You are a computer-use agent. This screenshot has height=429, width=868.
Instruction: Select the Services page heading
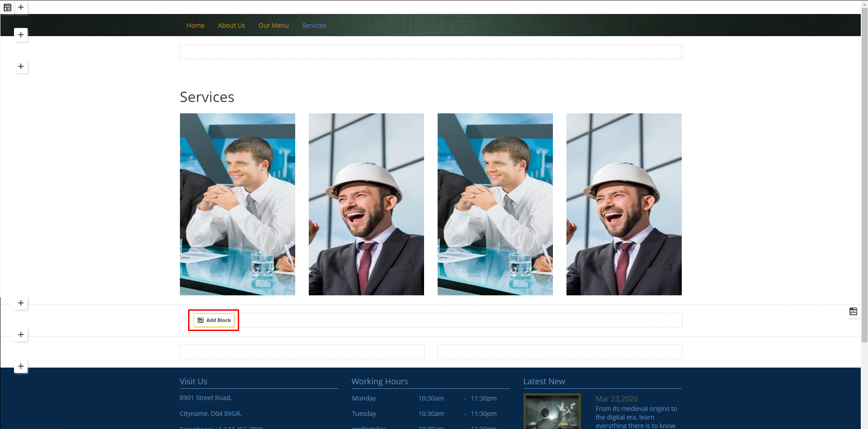coord(207,97)
